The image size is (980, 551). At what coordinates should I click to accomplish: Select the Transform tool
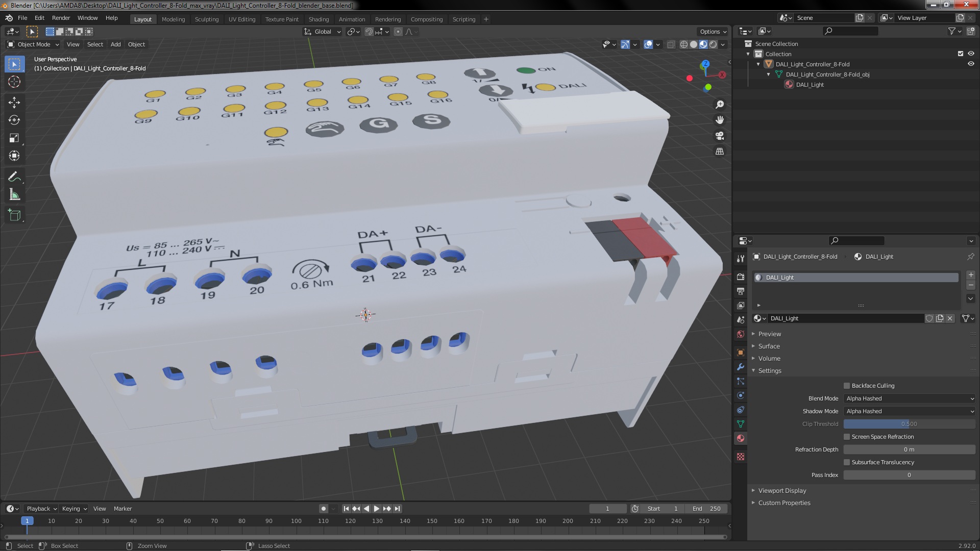click(x=14, y=156)
